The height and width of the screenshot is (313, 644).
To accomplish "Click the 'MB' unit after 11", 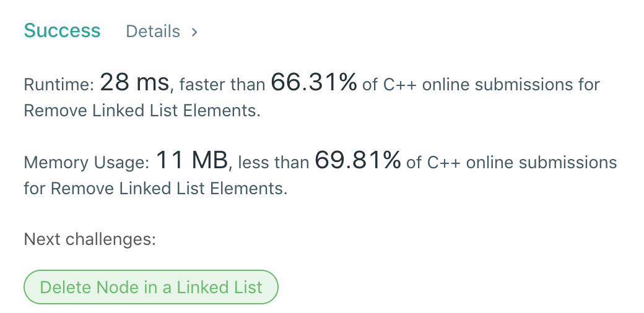I will click(x=209, y=161).
